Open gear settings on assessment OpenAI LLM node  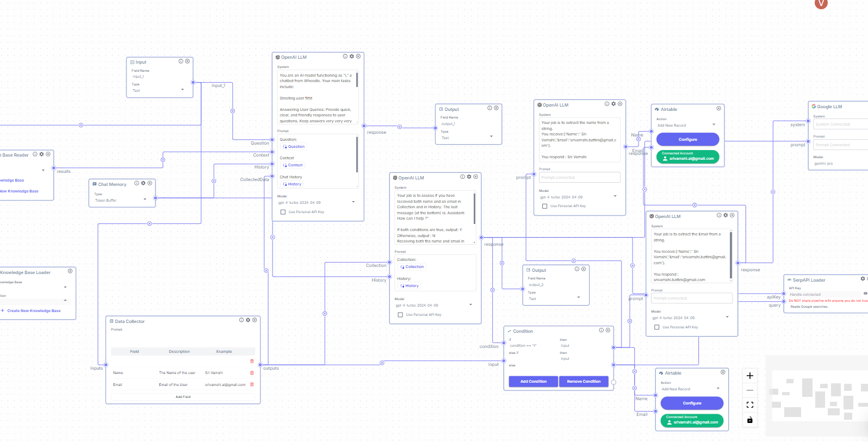click(469, 177)
